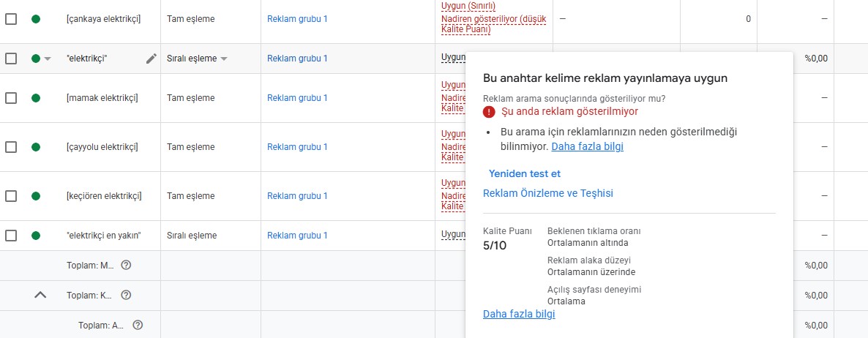Open Daha fazla bilgi link under Kalite Puanı
This screenshot has height=338, width=868.
coord(519,314)
